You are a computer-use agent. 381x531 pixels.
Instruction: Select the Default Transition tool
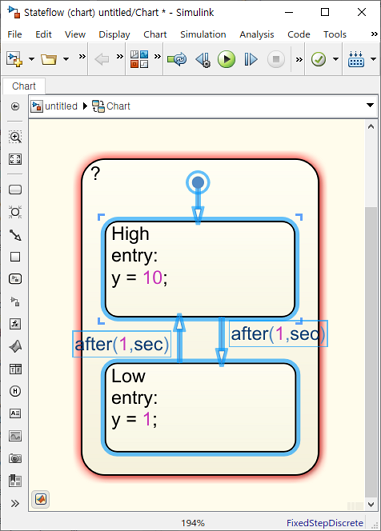point(15,235)
